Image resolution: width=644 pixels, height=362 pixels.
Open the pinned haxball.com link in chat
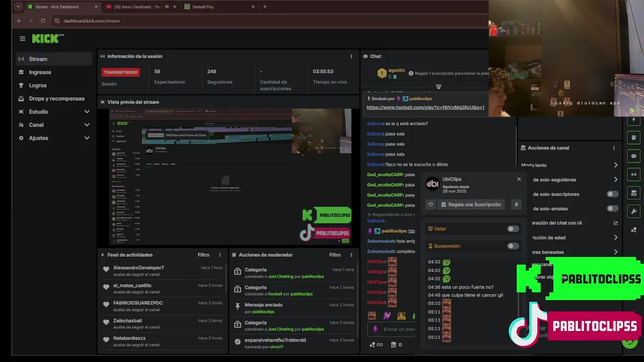[x=425, y=107]
